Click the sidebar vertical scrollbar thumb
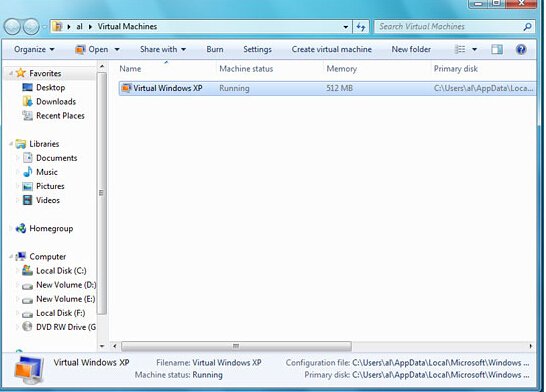 point(102,193)
